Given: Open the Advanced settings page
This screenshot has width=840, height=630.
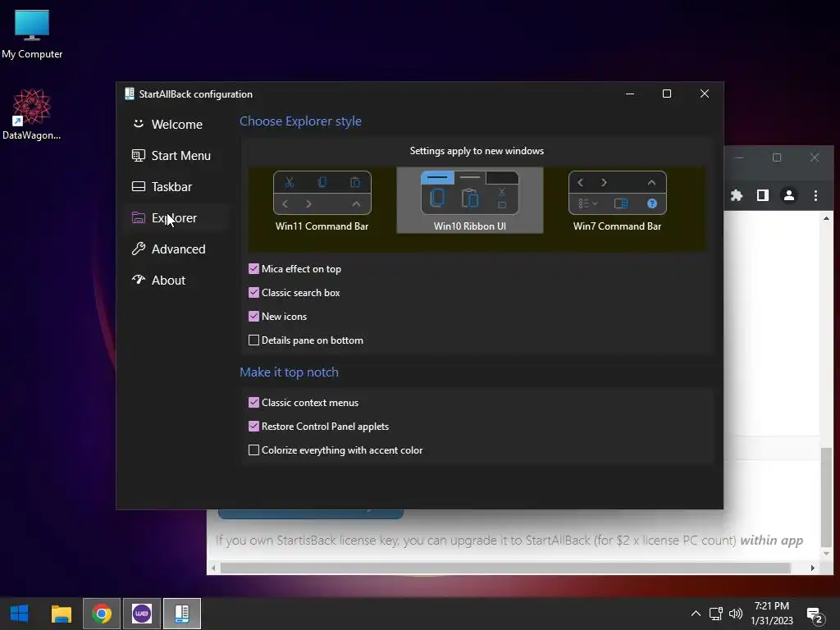Looking at the screenshot, I should (x=176, y=249).
